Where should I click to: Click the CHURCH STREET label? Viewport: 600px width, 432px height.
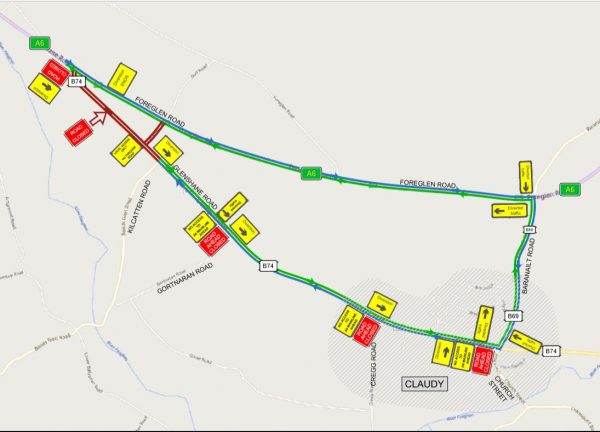point(501,388)
